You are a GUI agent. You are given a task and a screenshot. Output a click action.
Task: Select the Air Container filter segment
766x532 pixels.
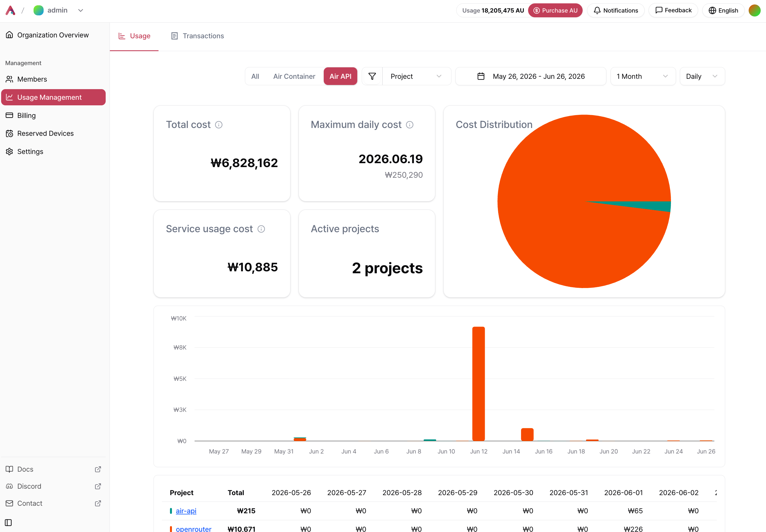294,76
